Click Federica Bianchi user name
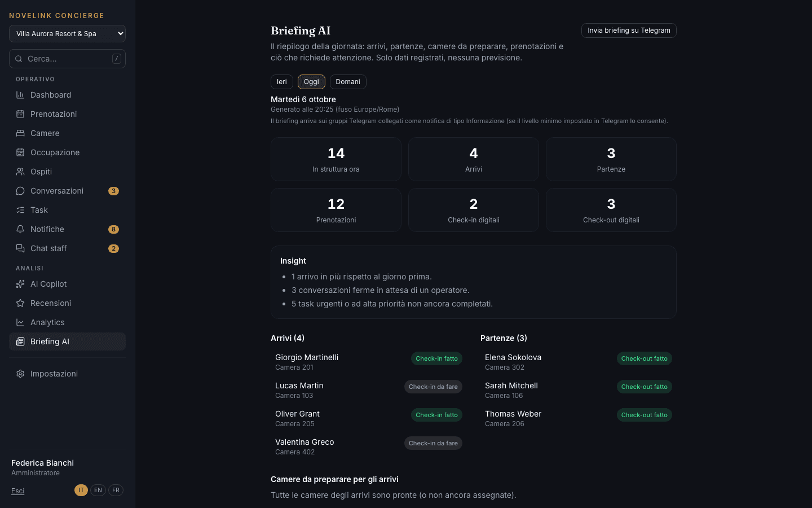 [x=42, y=463]
